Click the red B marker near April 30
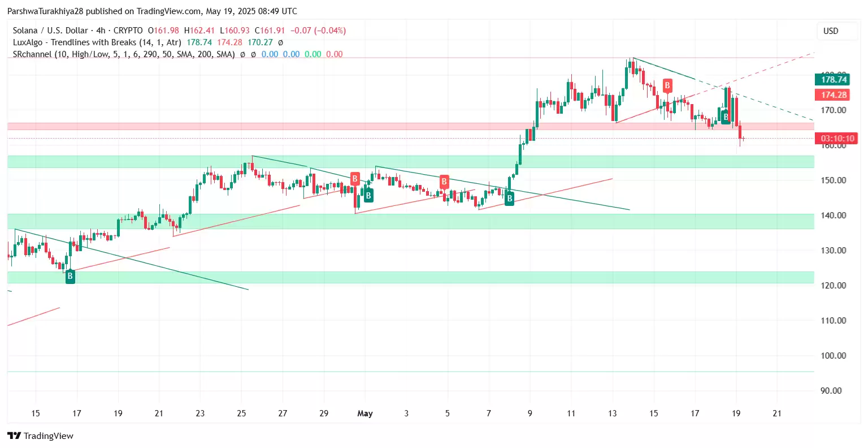This screenshot has width=868, height=448. pyautogui.click(x=355, y=179)
